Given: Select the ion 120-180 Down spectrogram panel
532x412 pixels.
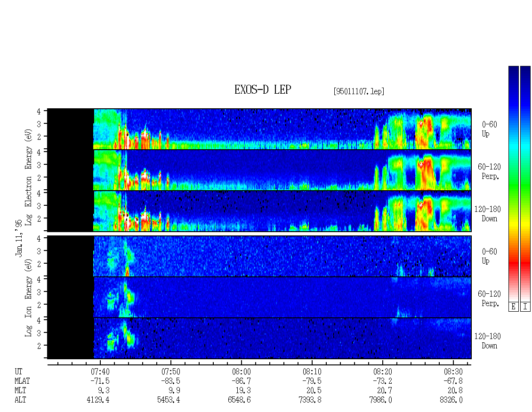Looking at the screenshot, I should coord(259,339).
